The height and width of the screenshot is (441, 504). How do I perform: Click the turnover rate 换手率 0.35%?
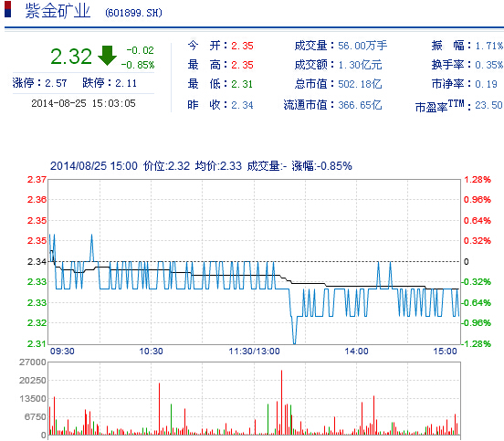click(x=467, y=65)
